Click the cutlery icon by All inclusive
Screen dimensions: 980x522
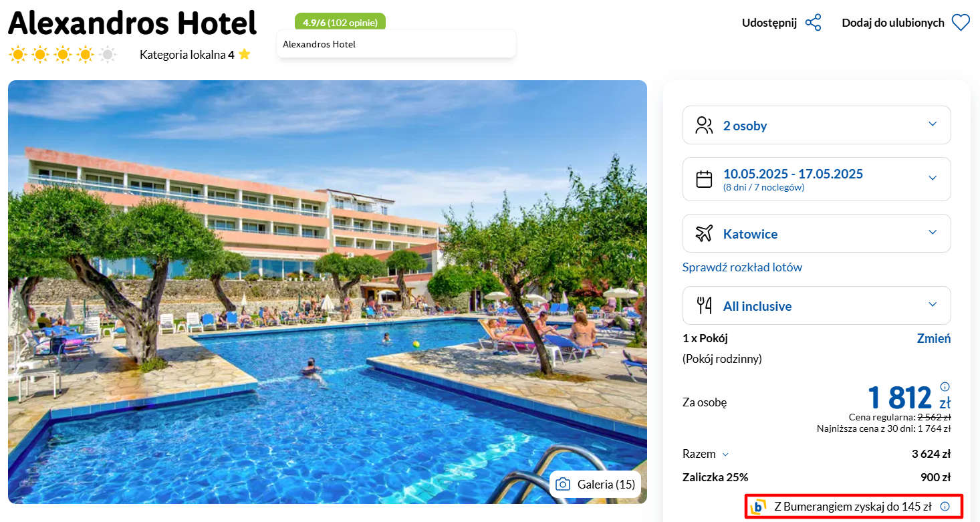(x=704, y=306)
